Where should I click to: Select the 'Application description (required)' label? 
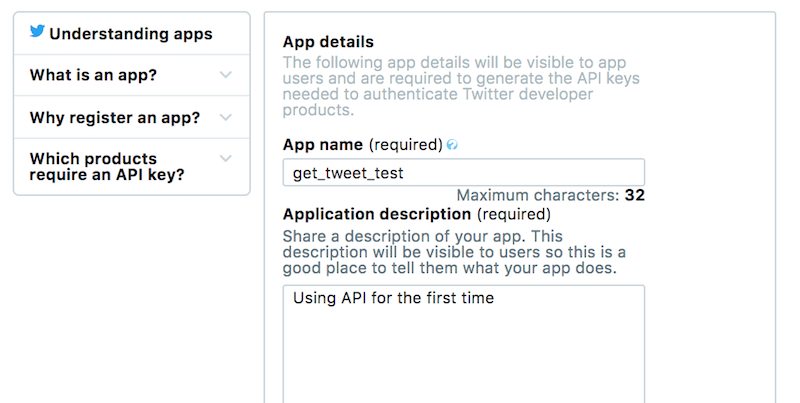tap(417, 214)
